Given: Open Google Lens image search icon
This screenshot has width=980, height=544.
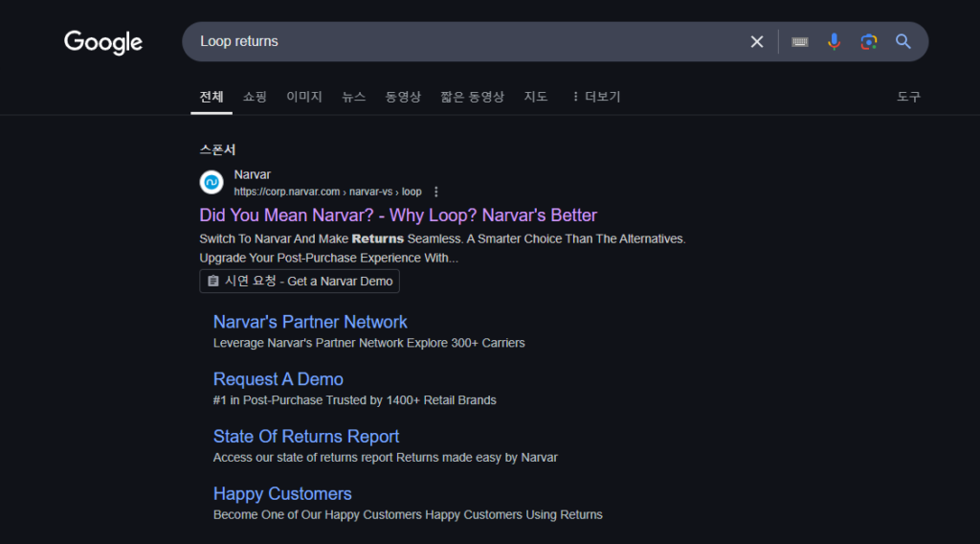Looking at the screenshot, I should [x=869, y=42].
